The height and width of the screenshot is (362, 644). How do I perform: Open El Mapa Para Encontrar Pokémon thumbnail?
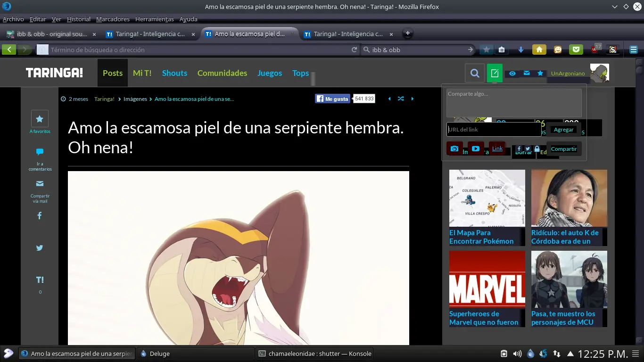pyautogui.click(x=487, y=198)
